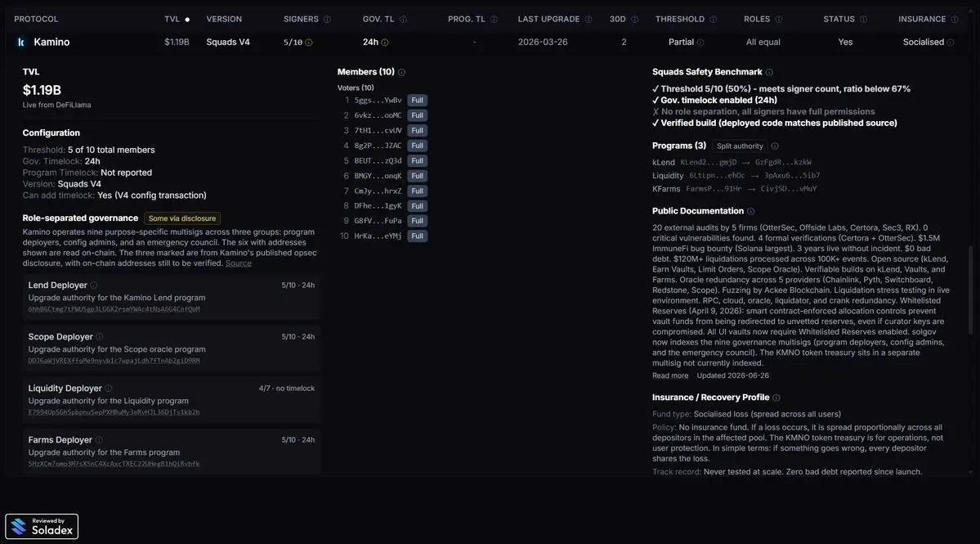Click info icon next to Liquidity Deployer
This screenshot has height=544, width=980.
(108, 389)
